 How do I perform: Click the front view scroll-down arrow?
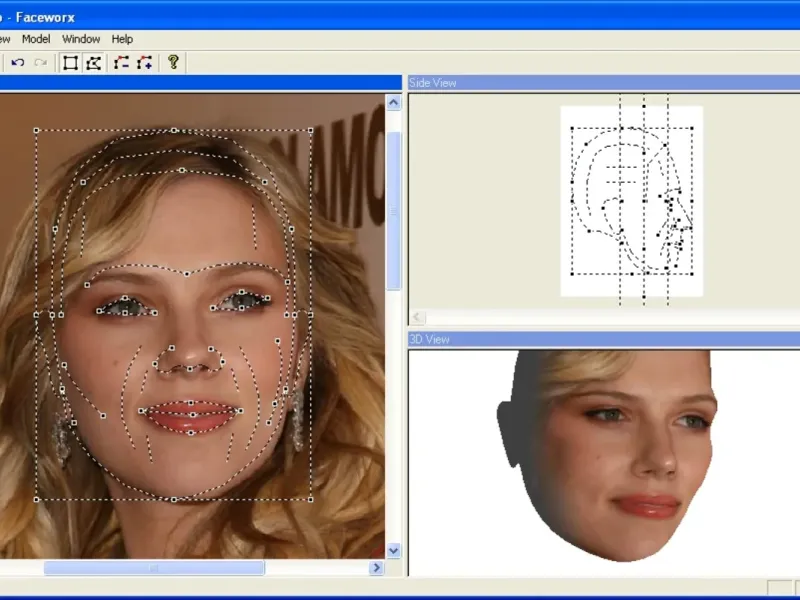coord(393,551)
